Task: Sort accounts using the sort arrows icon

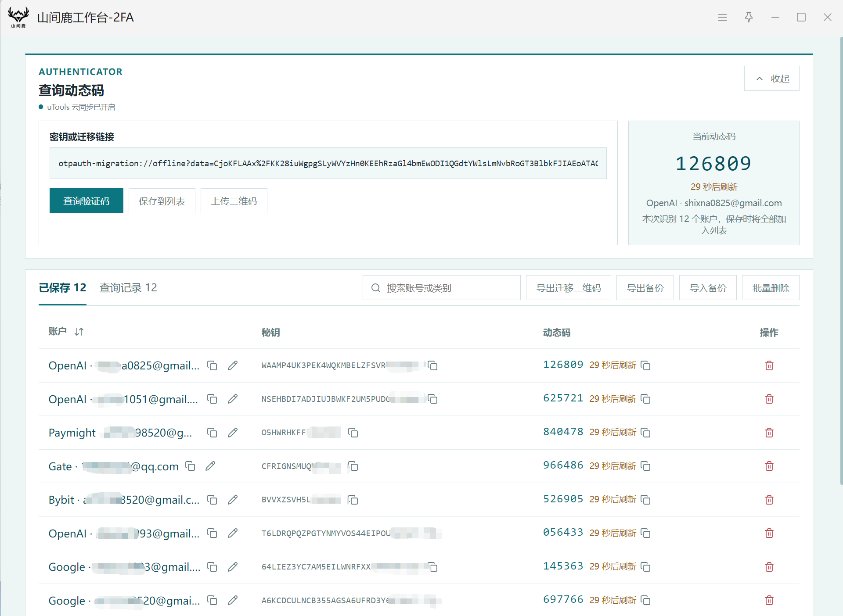Action: (79, 332)
